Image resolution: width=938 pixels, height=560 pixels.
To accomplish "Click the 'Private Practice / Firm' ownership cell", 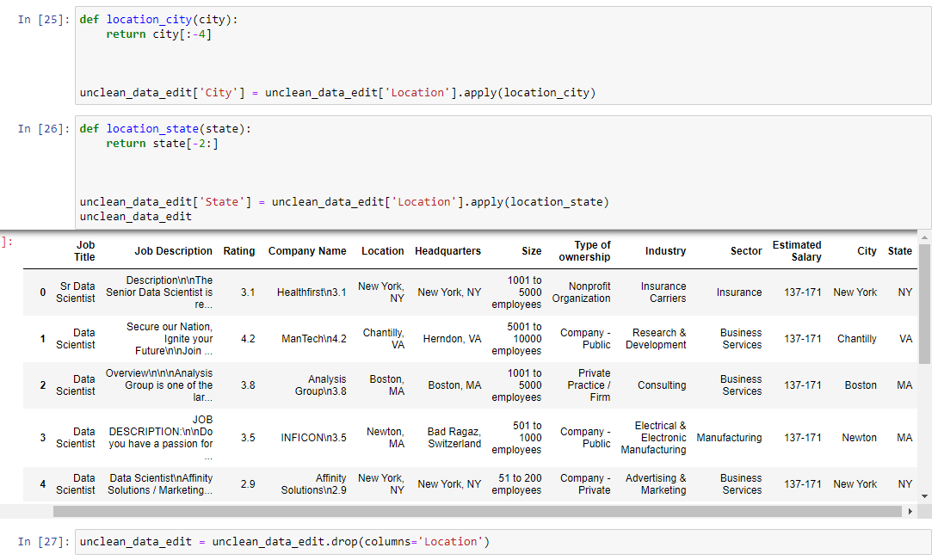I will (589, 385).
